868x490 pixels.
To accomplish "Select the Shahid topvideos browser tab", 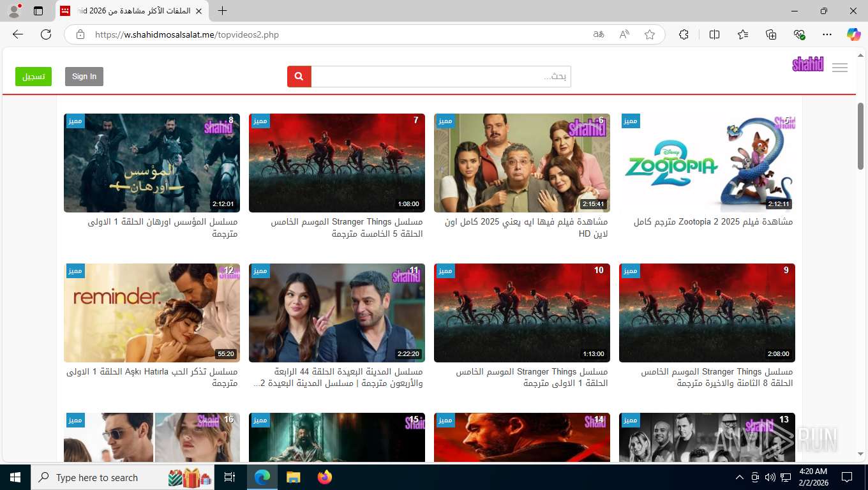I will (x=132, y=11).
